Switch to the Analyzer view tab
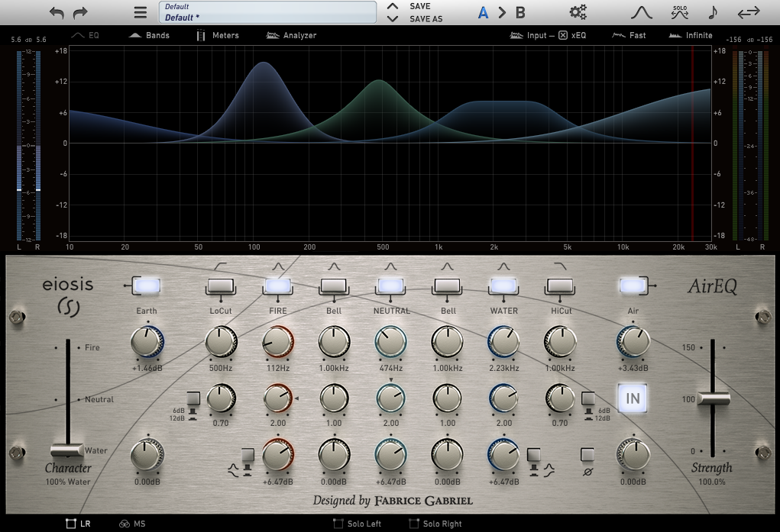Viewport: 780px width, 532px height. tap(291, 35)
